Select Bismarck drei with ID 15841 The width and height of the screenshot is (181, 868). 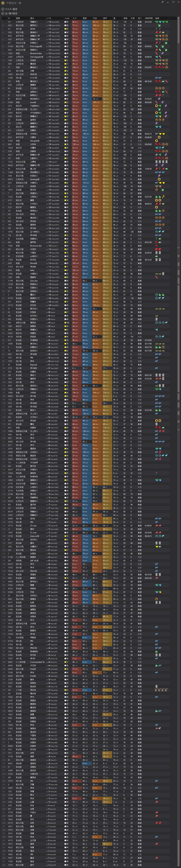pos(36,53)
